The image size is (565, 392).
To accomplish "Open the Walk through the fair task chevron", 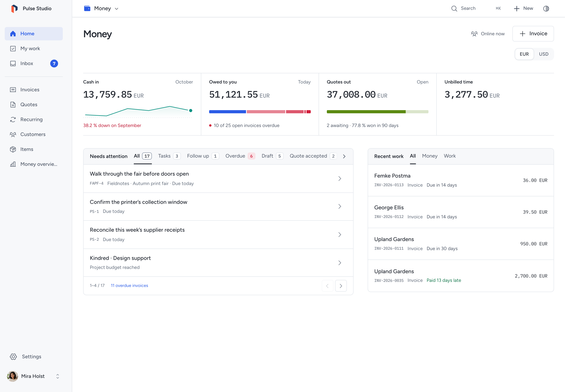I will coord(340,179).
